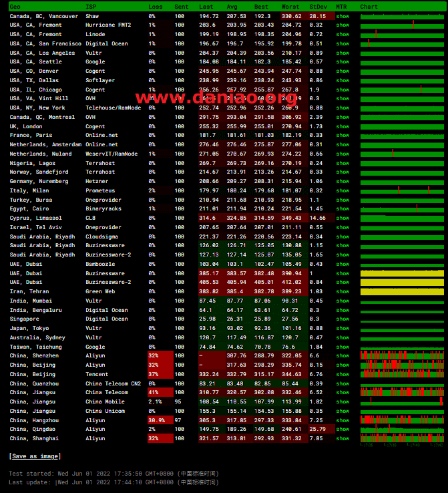Show MTR for Cyprus Limassol CL8
The height and width of the screenshot is (493, 448).
343,218
